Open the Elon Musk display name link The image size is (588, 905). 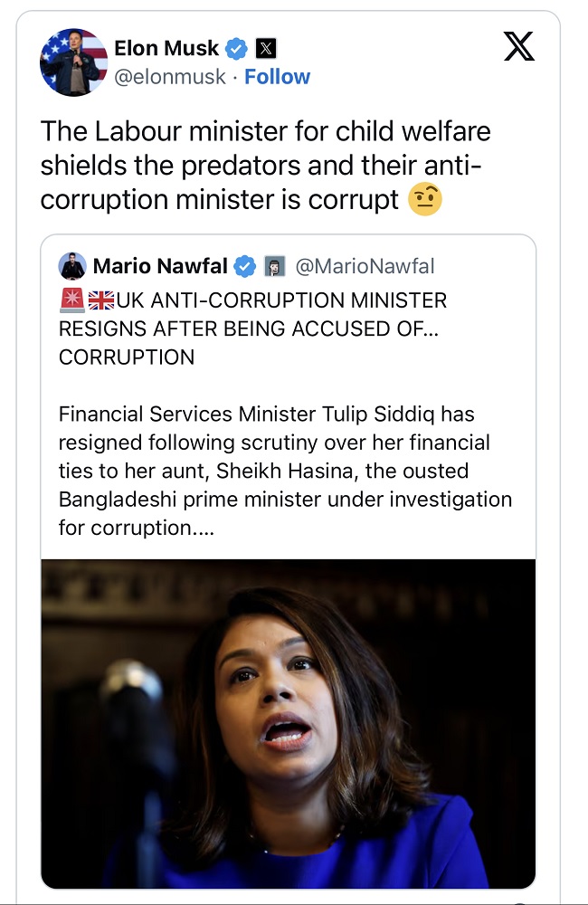pos(166,47)
